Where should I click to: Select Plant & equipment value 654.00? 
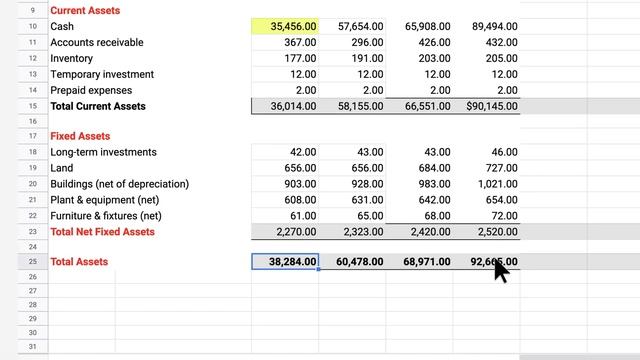tap(502, 200)
